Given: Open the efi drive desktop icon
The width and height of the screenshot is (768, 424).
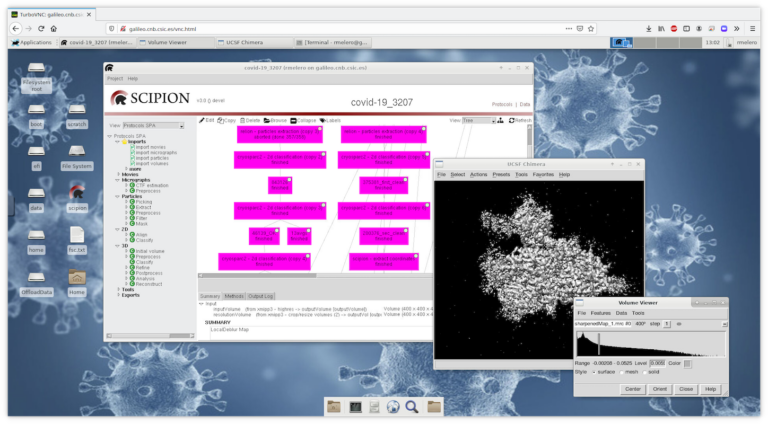Looking at the screenshot, I should pyautogui.click(x=36, y=151).
